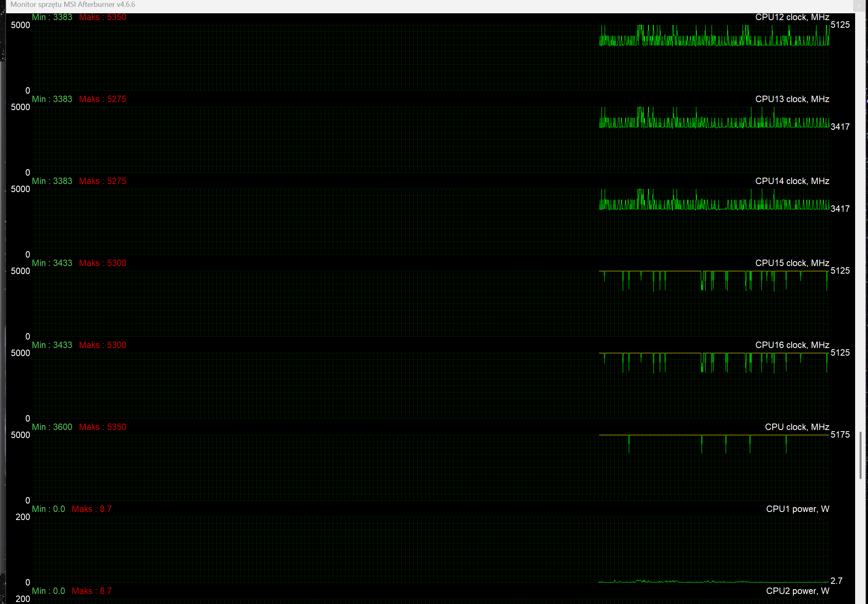
Task: Click the CPU16 current value 5125
Action: tap(840, 353)
